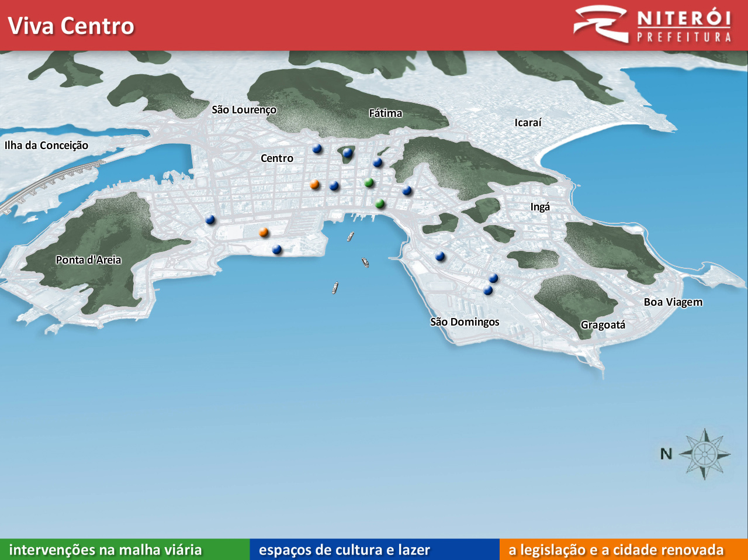
Task: Click the 'Ilha da Conceição' label
Action: [46, 146]
